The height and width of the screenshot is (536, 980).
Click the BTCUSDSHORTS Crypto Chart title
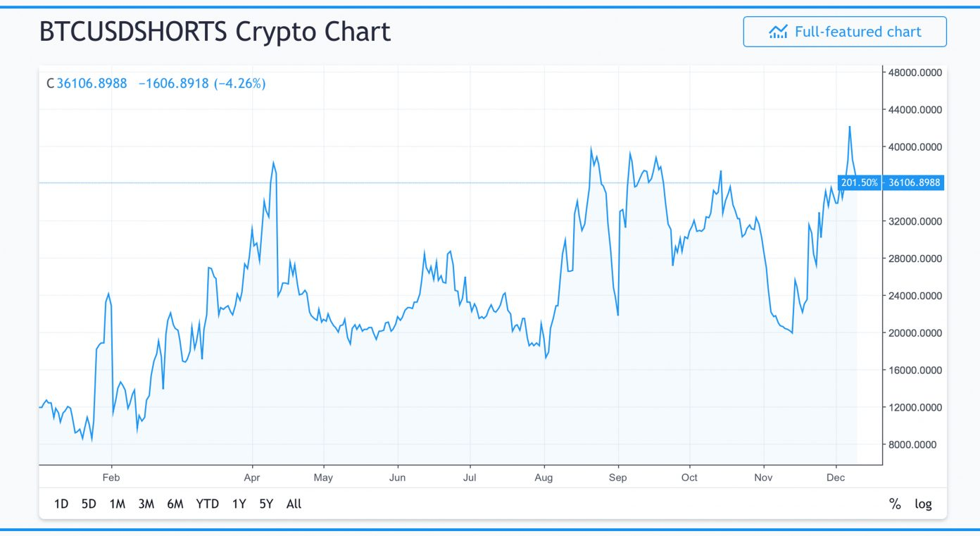pos(215,32)
